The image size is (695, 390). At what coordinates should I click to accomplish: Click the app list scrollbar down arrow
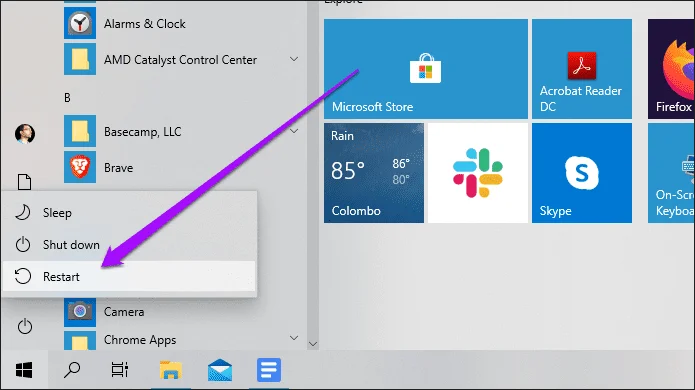(x=313, y=344)
